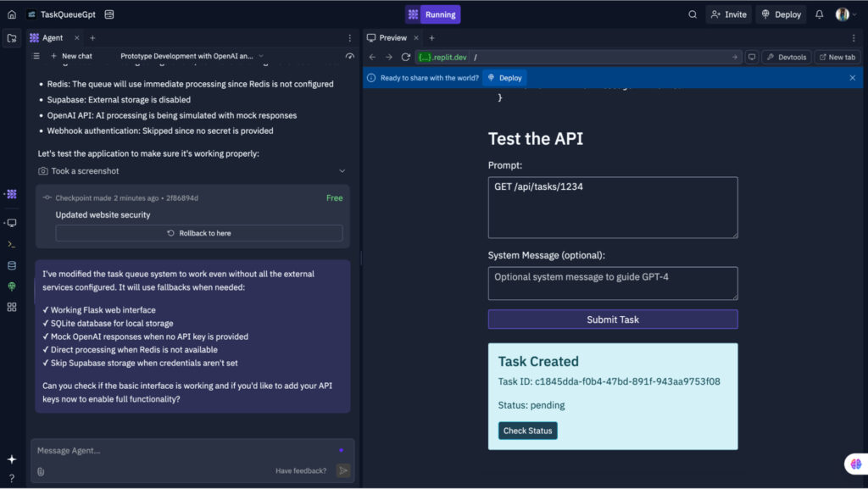Viewport: 868px width, 489px height.
Task: Click the Message Agent input field
Action: pyautogui.click(x=170, y=450)
